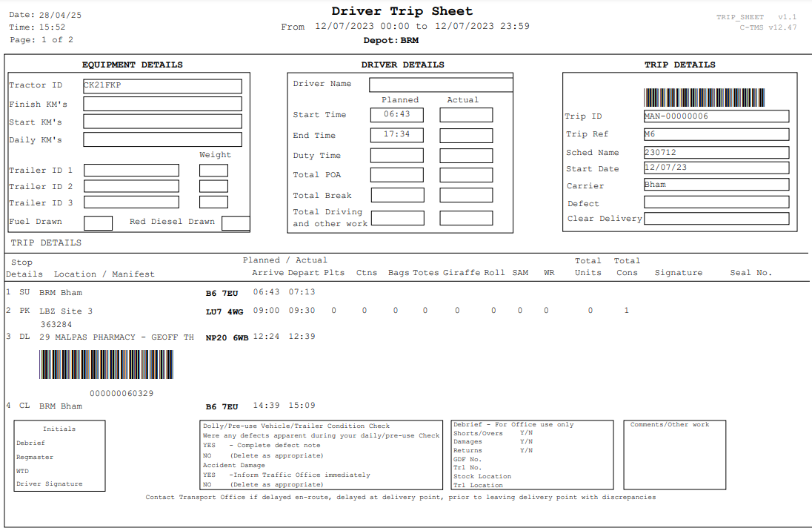
Task: Click the Comments/Other work box
Action: [674, 455]
